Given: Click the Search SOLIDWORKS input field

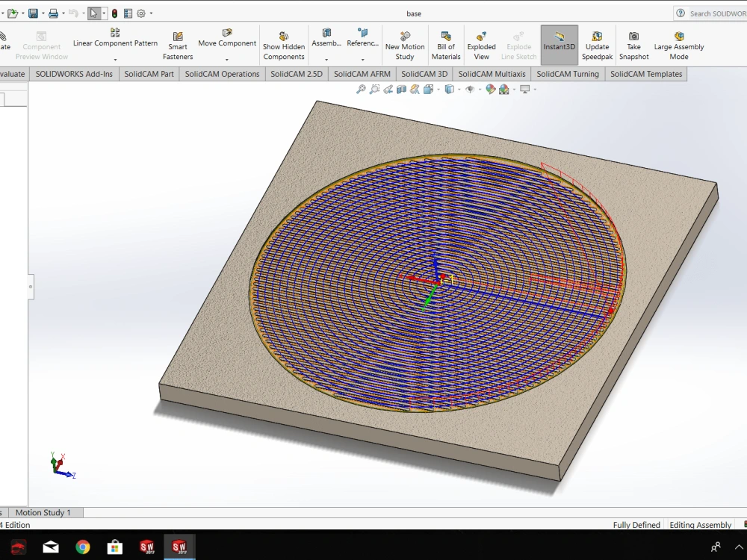Looking at the screenshot, I should click(716, 13).
